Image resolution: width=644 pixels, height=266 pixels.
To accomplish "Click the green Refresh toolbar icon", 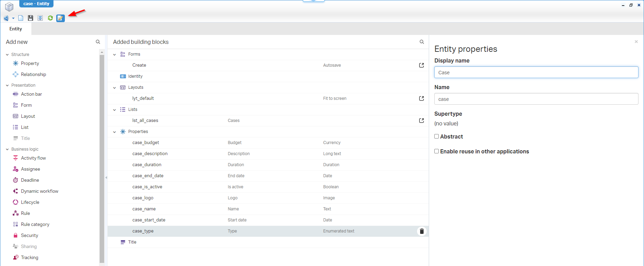I will (50, 18).
